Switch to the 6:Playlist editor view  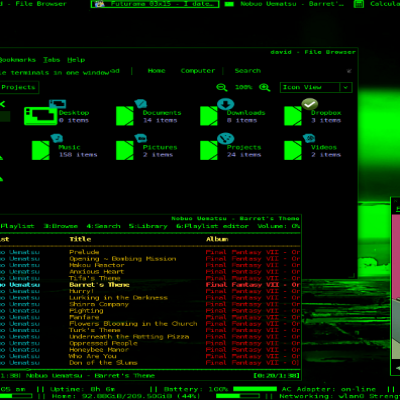point(213,226)
